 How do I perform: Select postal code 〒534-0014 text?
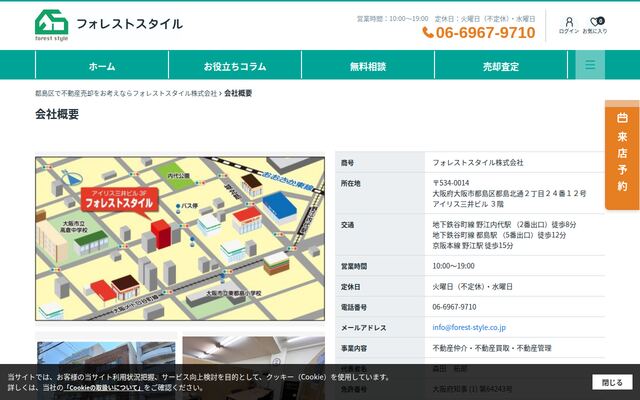click(451, 183)
